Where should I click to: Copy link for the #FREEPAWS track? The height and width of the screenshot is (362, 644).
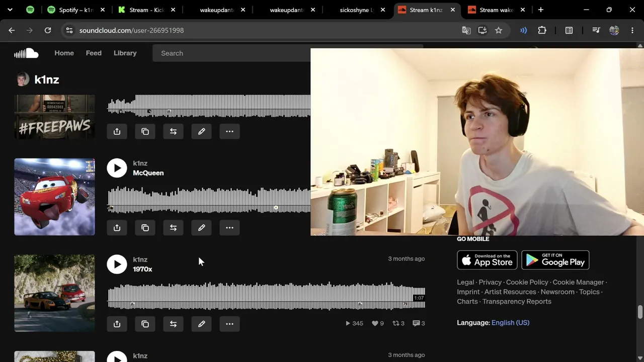point(145,131)
